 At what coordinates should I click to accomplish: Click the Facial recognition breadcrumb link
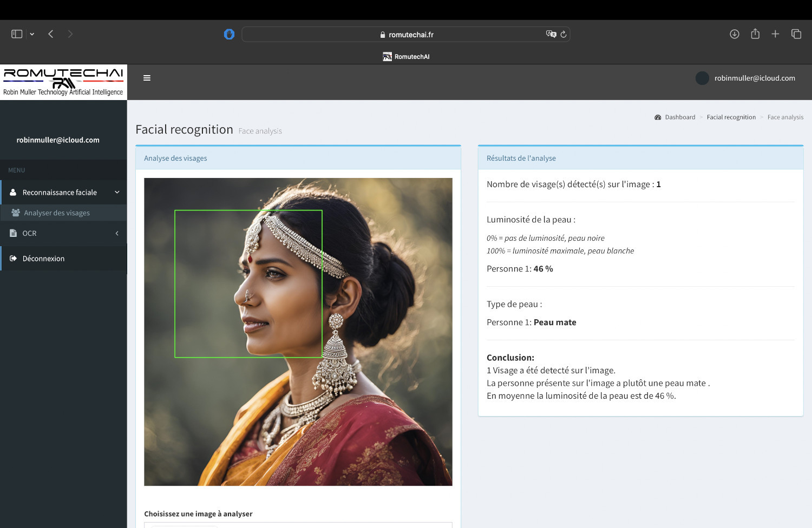(731, 117)
